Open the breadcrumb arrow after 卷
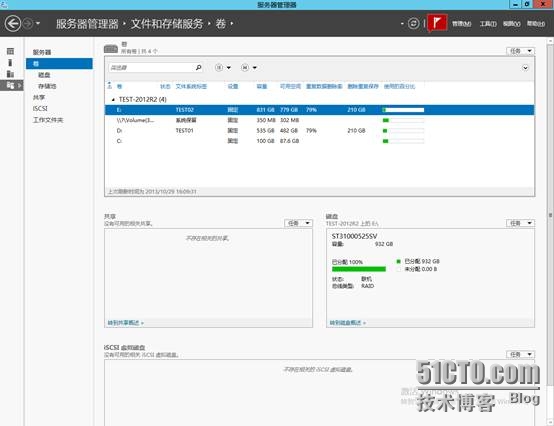554x426 pixels. coord(232,24)
